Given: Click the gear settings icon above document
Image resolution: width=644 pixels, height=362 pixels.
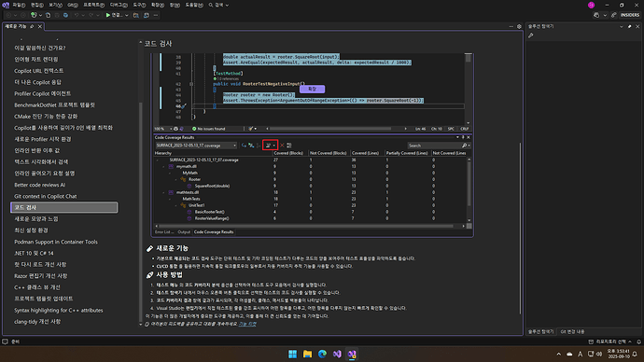Looking at the screenshot, I should point(519,26).
